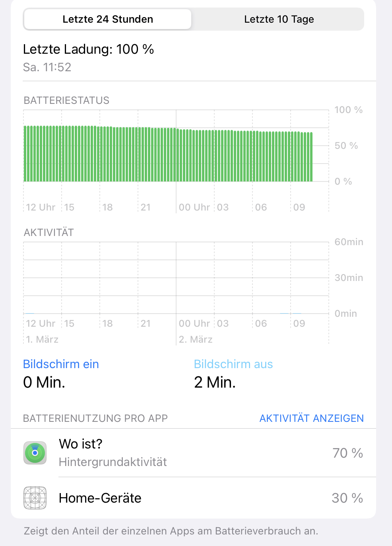Open the Wo ist? app name entry

tap(81, 444)
